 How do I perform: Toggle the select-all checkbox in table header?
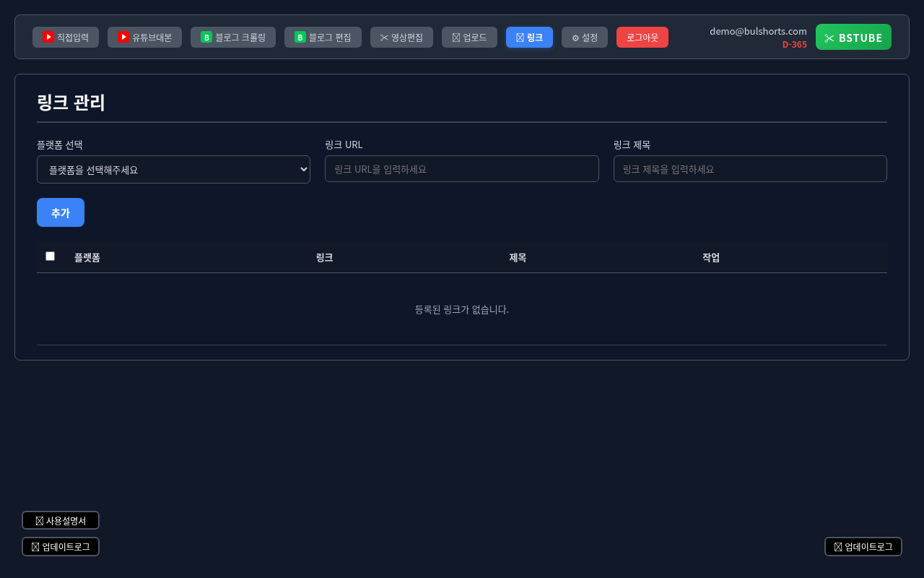click(50, 256)
